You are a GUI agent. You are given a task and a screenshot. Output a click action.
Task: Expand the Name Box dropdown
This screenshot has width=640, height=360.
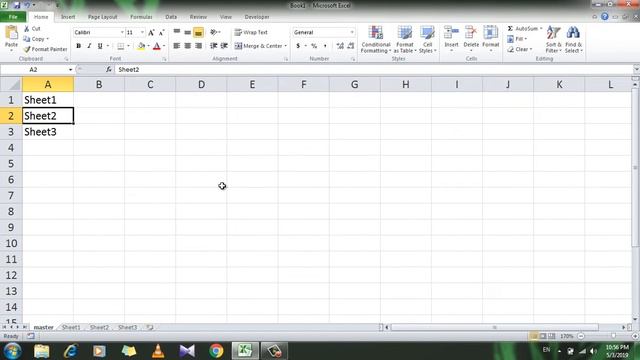point(70,70)
